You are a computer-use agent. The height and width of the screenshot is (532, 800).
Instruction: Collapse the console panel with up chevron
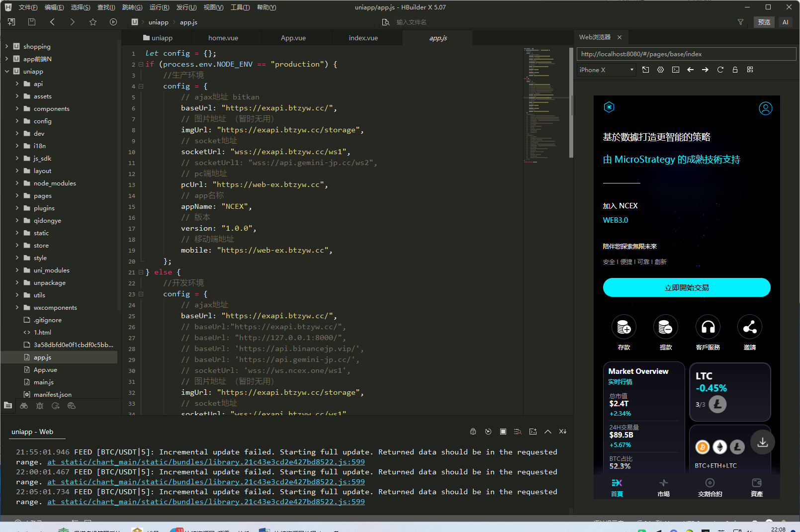pyautogui.click(x=548, y=432)
